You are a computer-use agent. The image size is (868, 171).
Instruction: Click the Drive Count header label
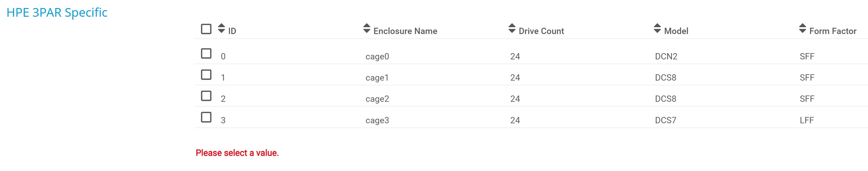(x=541, y=31)
